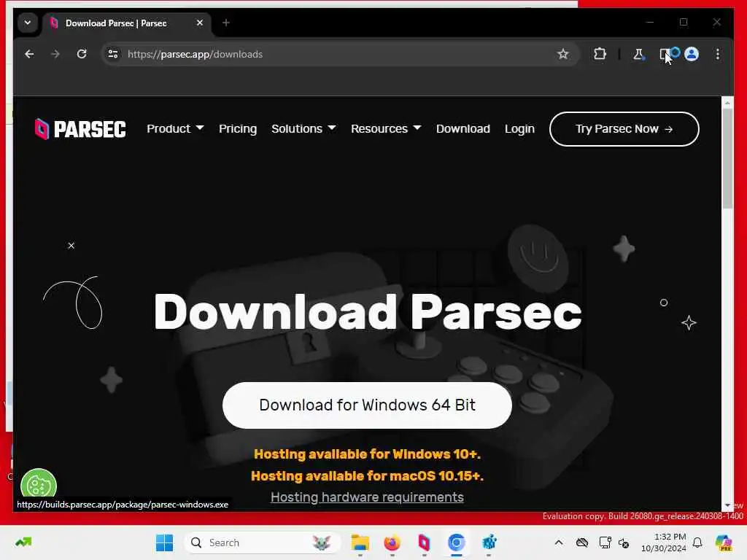Open the display tray icon
The width and height of the screenshot is (747, 560).
point(605,542)
